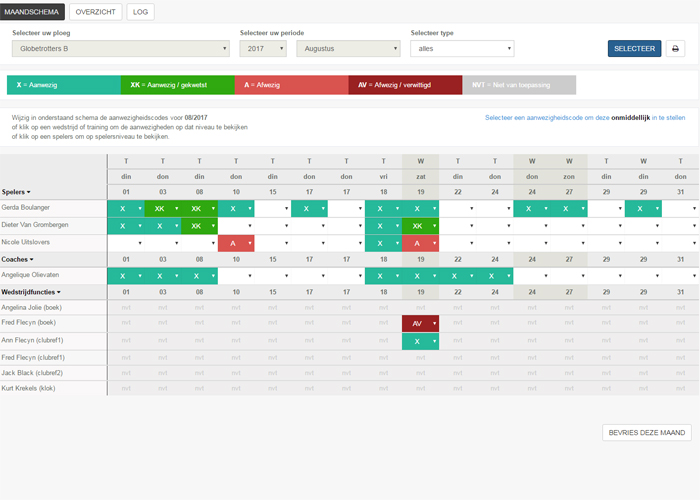Viewport: 700px width, 500px height.
Task: Select the A = Afwezig code swatch
Action: (292, 85)
